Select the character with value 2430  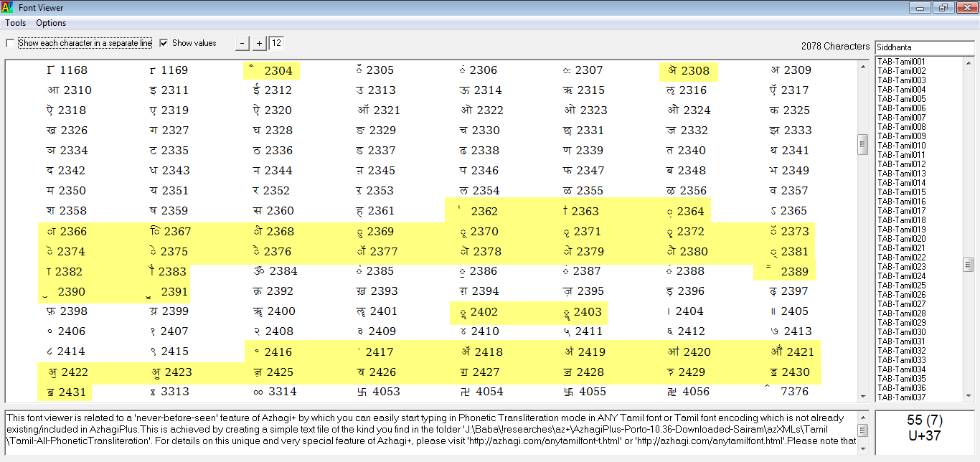(789, 372)
